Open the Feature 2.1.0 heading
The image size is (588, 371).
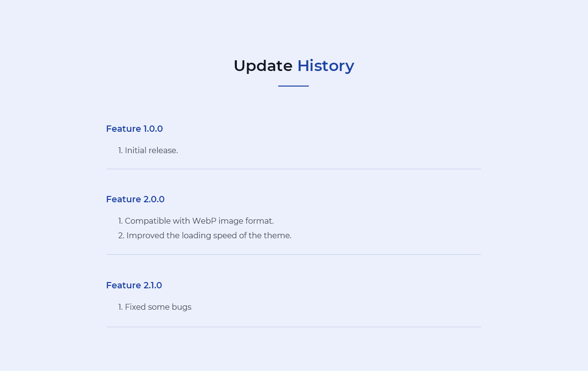[x=134, y=285]
